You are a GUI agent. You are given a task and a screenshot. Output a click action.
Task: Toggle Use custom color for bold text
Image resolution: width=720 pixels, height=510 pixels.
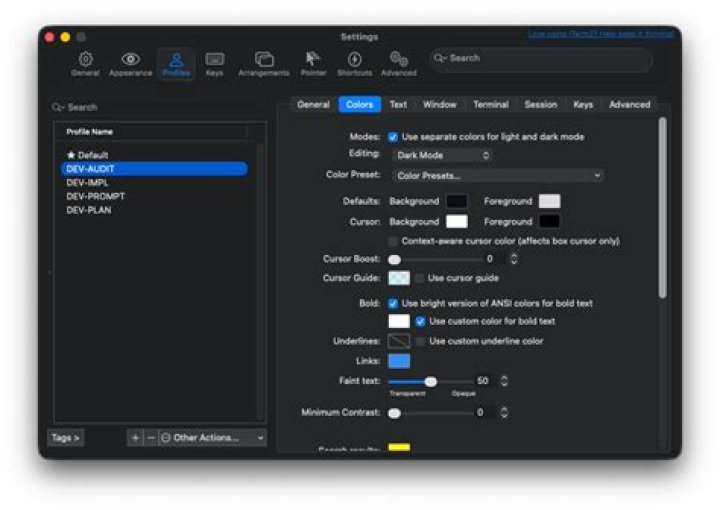click(x=420, y=321)
